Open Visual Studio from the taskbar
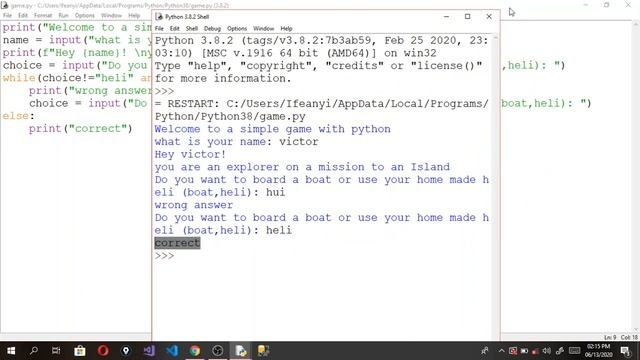 tap(149, 351)
